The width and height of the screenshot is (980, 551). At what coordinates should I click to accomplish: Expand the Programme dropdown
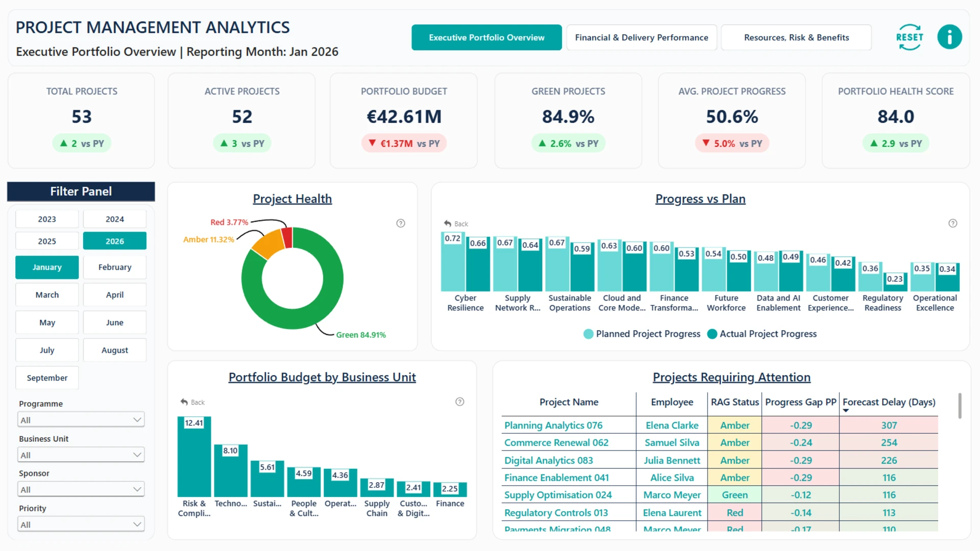pyautogui.click(x=81, y=420)
